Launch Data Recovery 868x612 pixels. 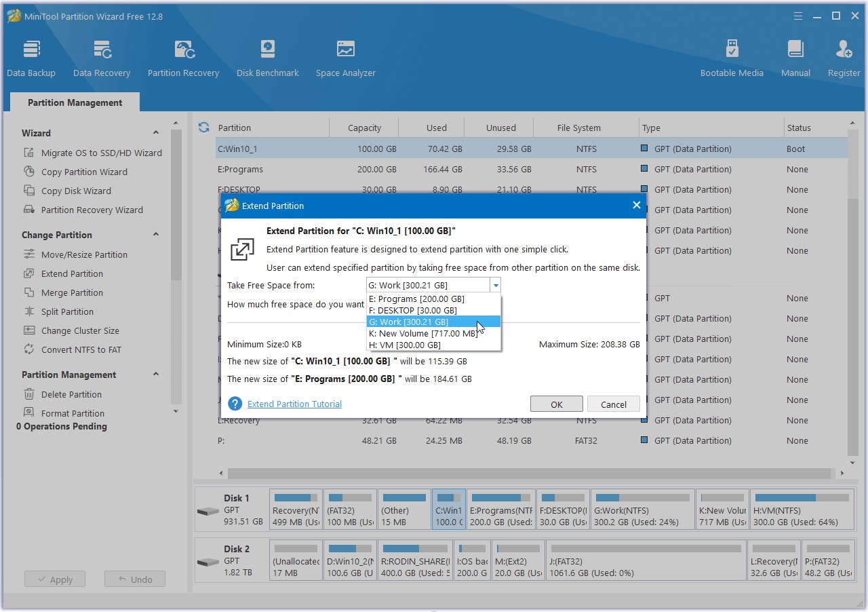pos(101,57)
